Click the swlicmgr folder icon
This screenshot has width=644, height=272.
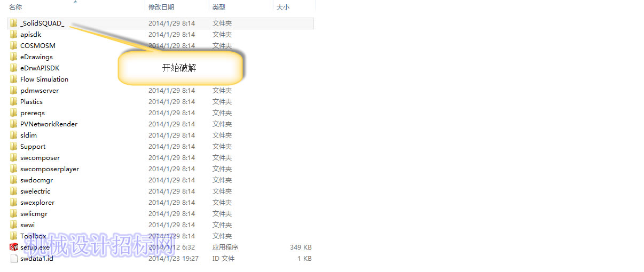[14, 214]
